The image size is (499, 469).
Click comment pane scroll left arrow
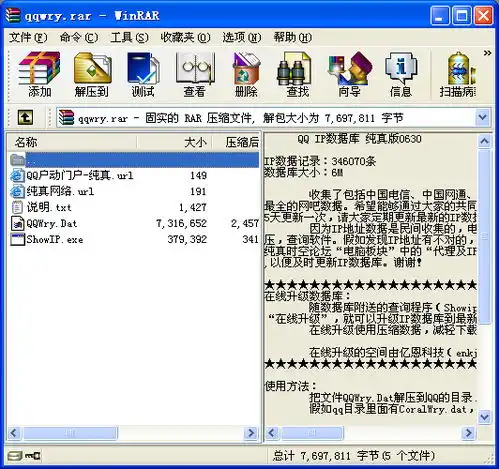(x=272, y=433)
